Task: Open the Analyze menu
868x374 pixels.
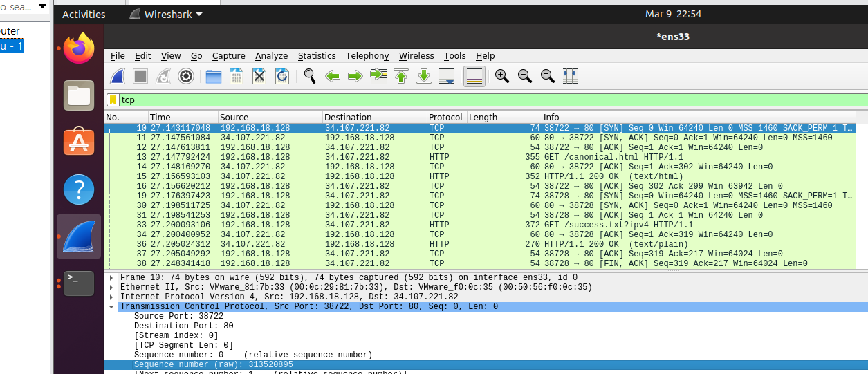Action: [271, 56]
